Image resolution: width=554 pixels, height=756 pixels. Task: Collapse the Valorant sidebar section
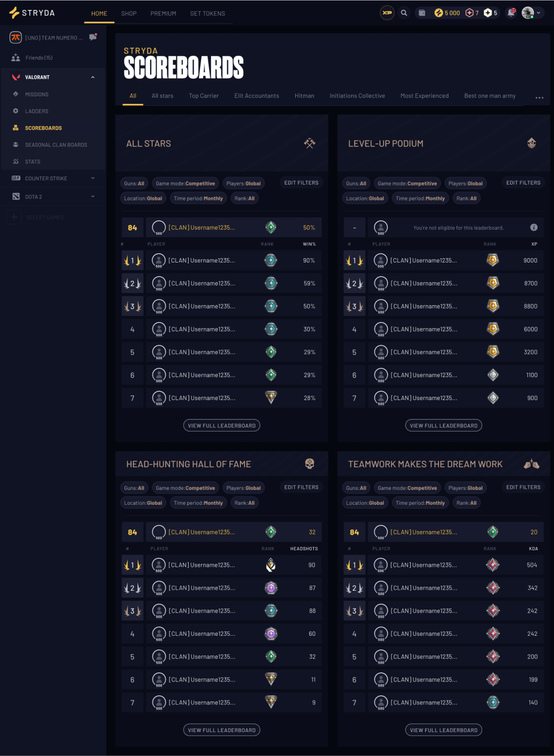[92, 77]
